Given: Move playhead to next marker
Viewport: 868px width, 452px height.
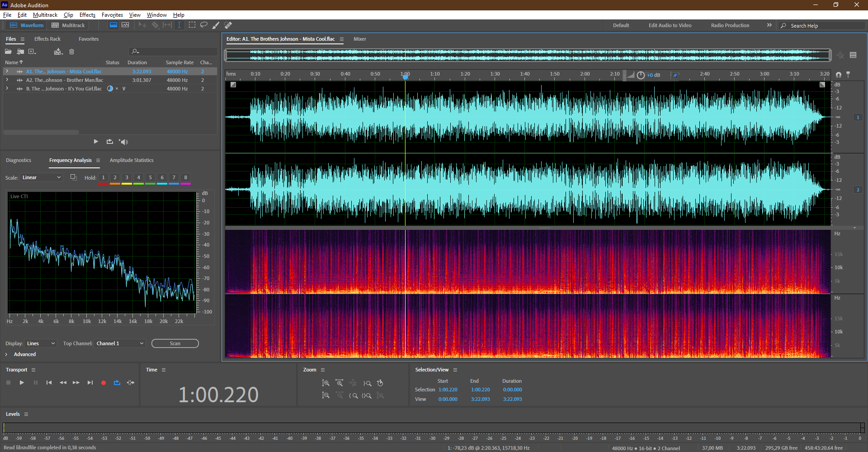Looking at the screenshot, I should [90, 383].
